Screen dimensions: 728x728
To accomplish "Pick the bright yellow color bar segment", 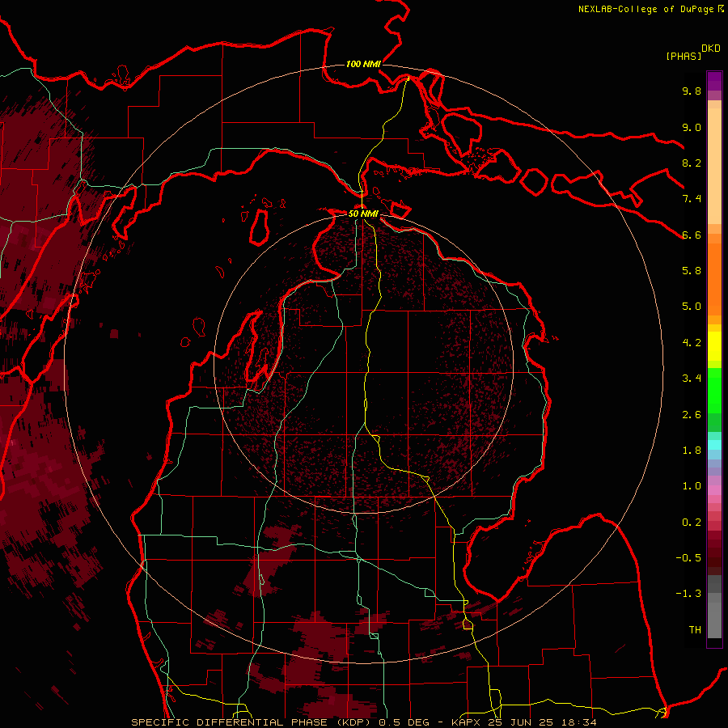I will click(714, 346).
